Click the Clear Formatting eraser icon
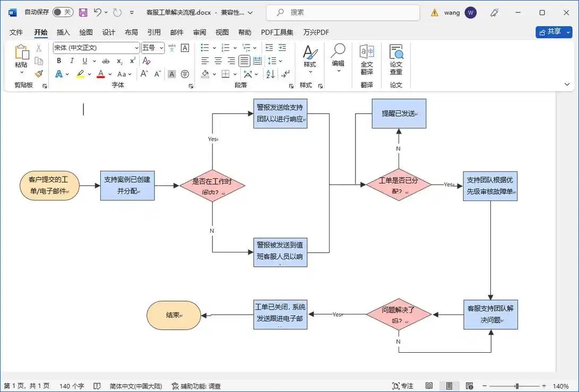The width and height of the screenshot is (579, 392). click(147, 61)
